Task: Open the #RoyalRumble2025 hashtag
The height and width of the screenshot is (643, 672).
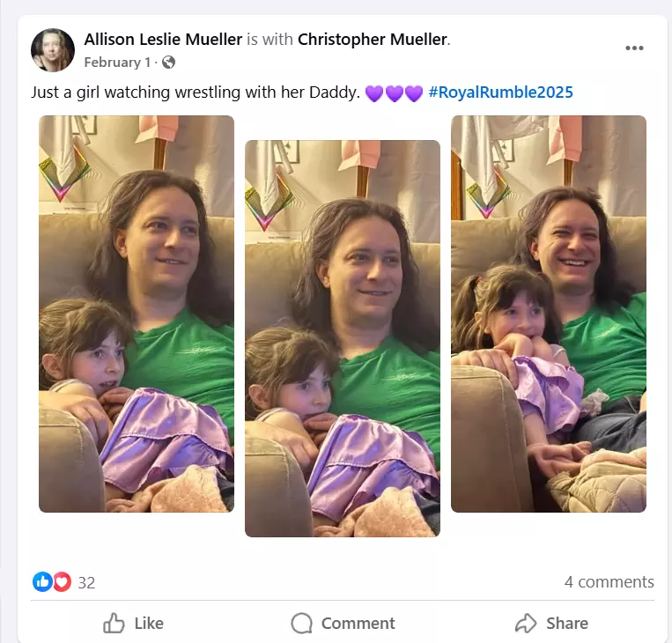Action: pyautogui.click(x=500, y=92)
